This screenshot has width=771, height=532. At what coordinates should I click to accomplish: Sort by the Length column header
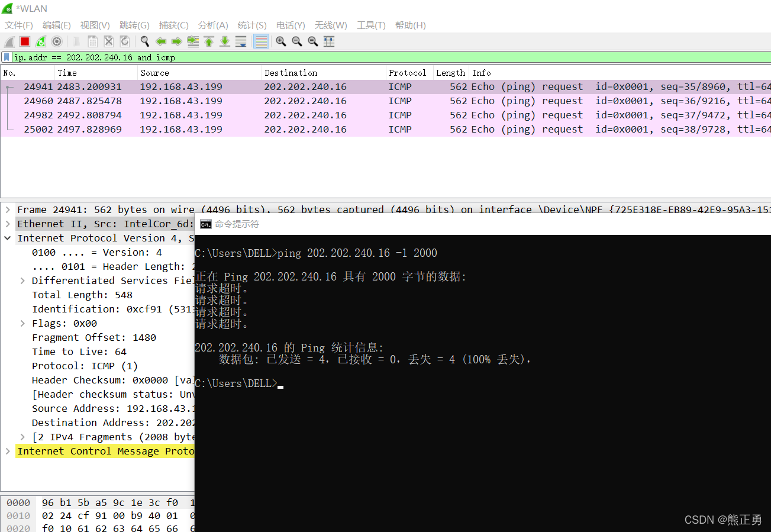451,73
